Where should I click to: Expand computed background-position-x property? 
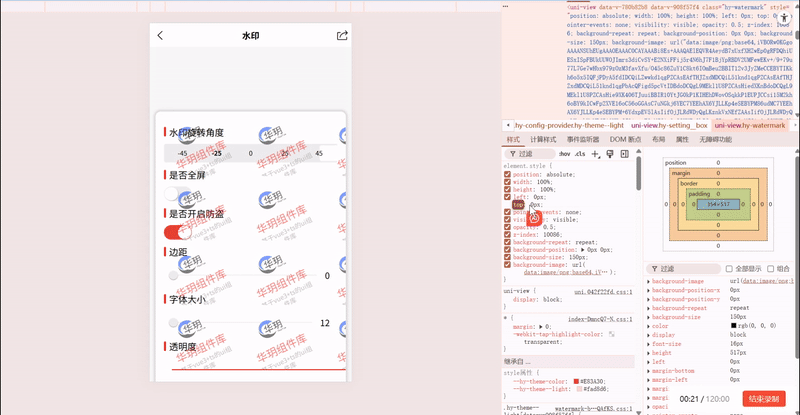(x=649, y=290)
